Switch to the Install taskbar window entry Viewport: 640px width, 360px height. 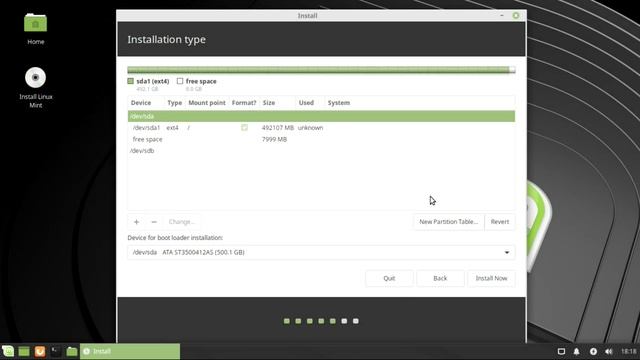tap(130, 351)
